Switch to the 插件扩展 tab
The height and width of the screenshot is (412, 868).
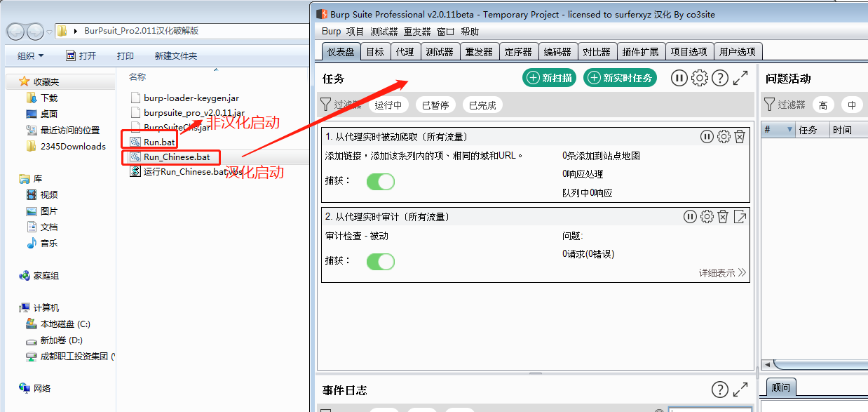point(640,52)
